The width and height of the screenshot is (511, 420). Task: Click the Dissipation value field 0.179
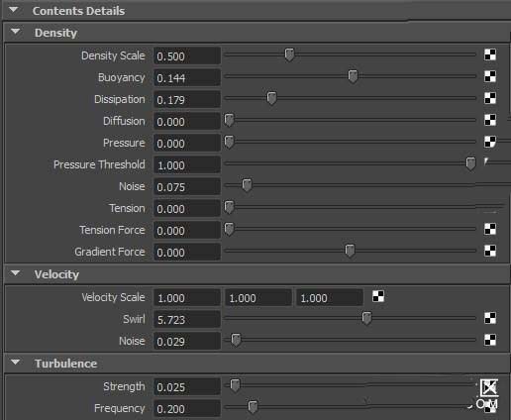[x=187, y=99]
